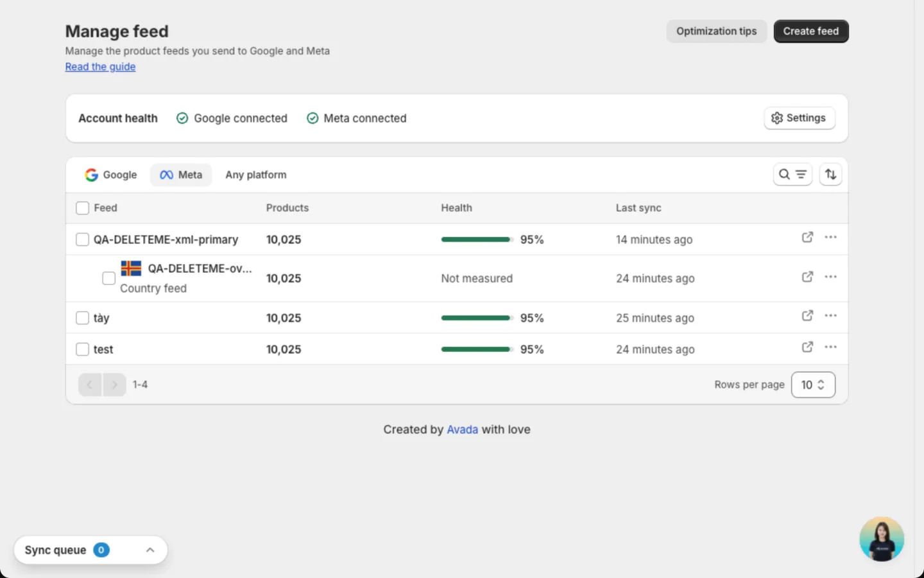
Task: Check the Country feed row checkbox
Action: [x=109, y=278]
